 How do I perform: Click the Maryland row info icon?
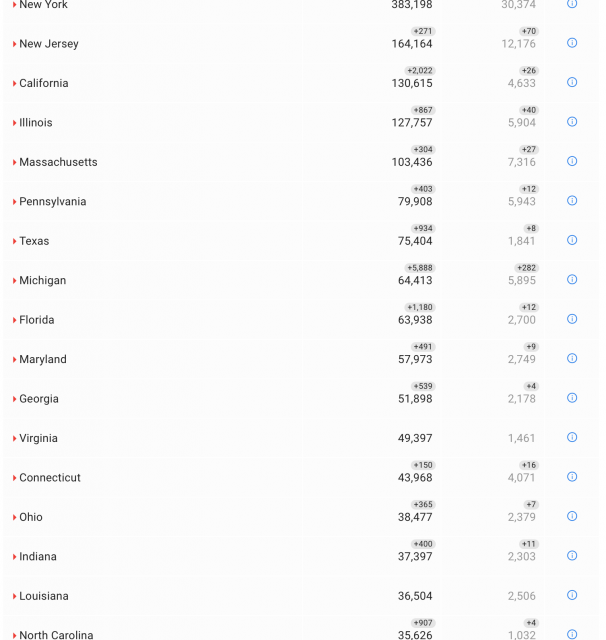572,358
